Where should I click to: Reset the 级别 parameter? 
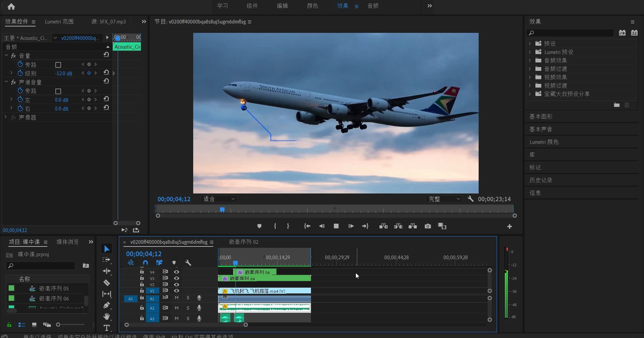coord(106,72)
